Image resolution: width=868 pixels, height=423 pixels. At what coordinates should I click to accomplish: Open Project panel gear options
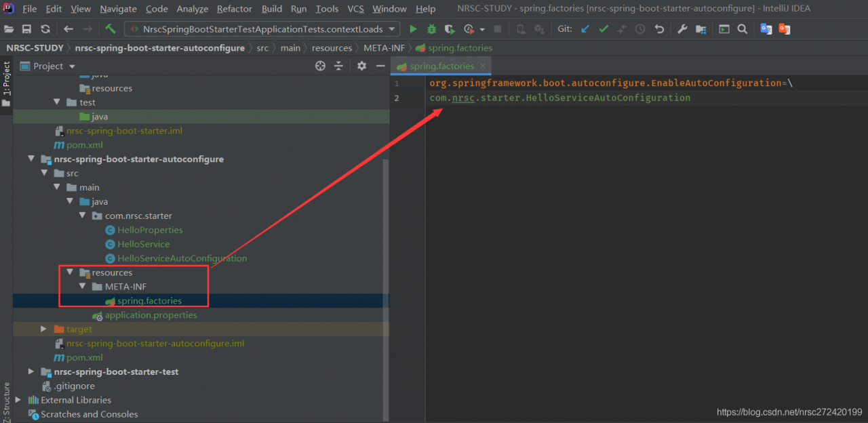coord(361,66)
